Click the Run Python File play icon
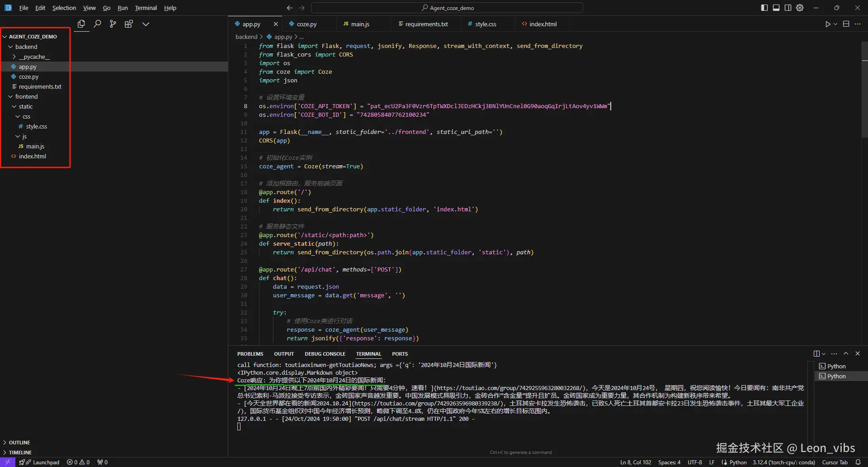The image size is (868, 467). click(x=827, y=24)
